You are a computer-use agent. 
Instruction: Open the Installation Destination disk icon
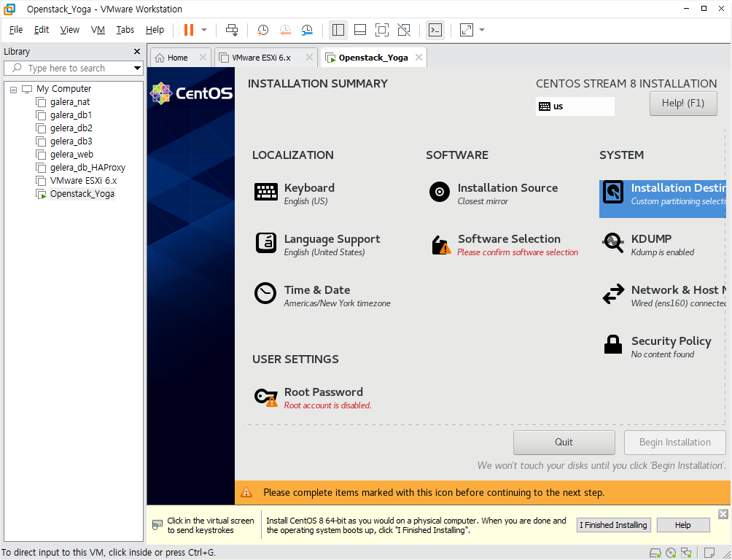click(x=613, y=192)
